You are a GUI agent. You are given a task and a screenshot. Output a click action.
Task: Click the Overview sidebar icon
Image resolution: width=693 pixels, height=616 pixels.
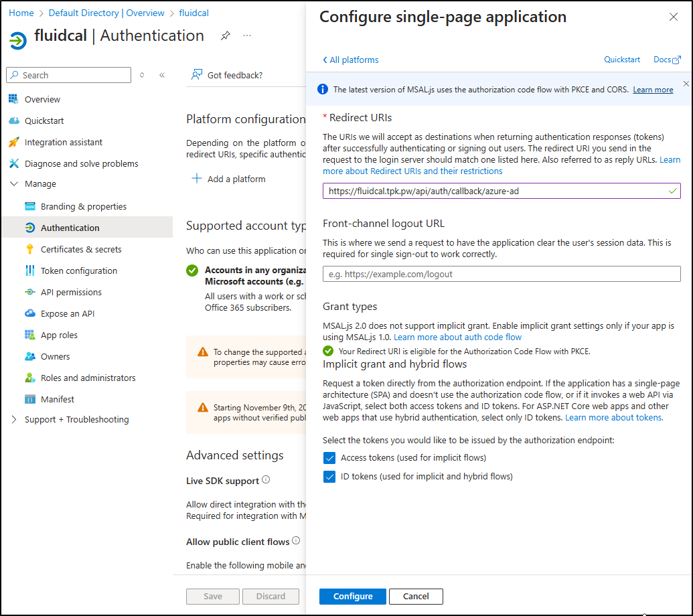pos(13,99)
